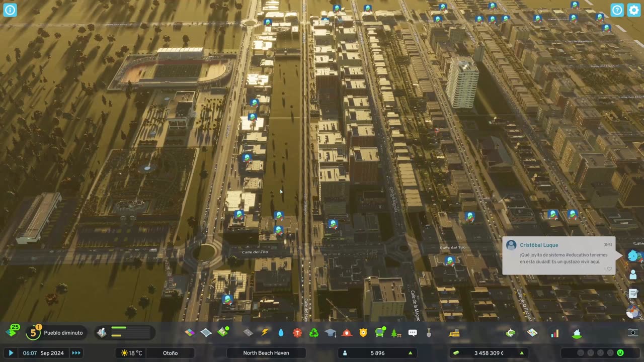Open the green looping arrows icon panel
The height and width of the screenshot is (362, 644).
click(511, 333)
